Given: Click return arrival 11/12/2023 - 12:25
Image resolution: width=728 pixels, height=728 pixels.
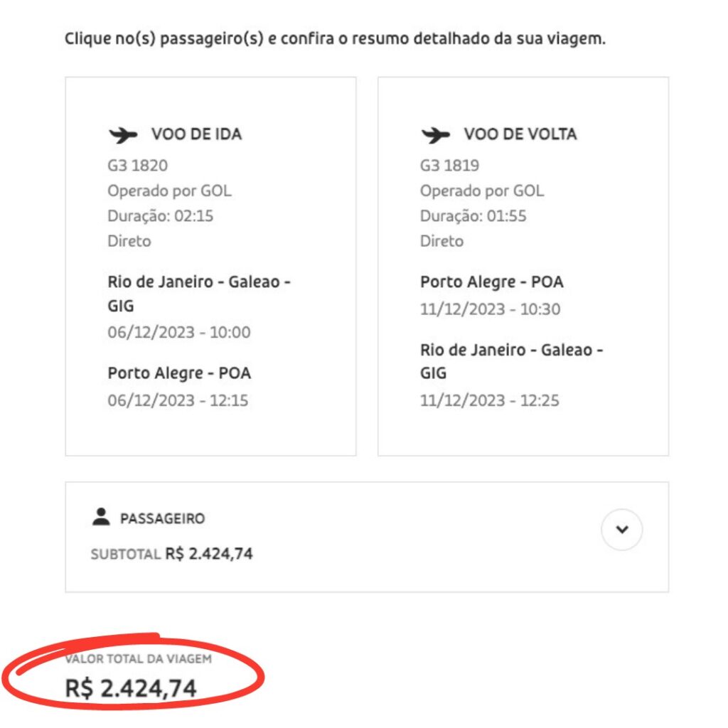Looking at the screenshot, I should coord(489,400).
